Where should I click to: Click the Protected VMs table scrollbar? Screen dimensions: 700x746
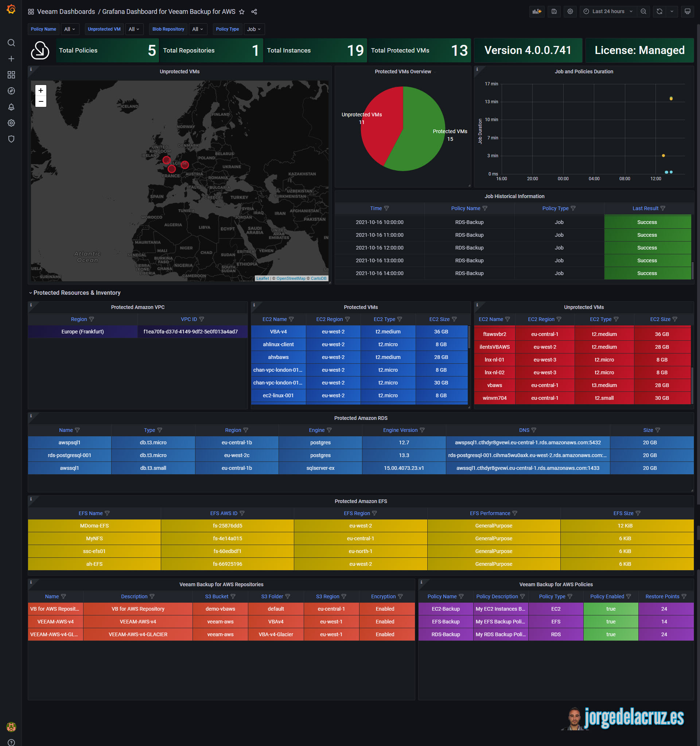click(x=469, y=337)
